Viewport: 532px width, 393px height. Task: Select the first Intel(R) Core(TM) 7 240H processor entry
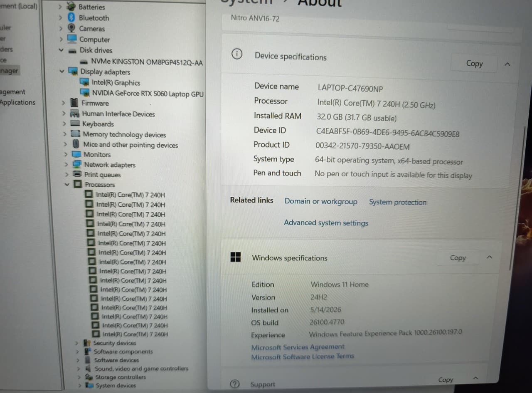coord(130,195)
